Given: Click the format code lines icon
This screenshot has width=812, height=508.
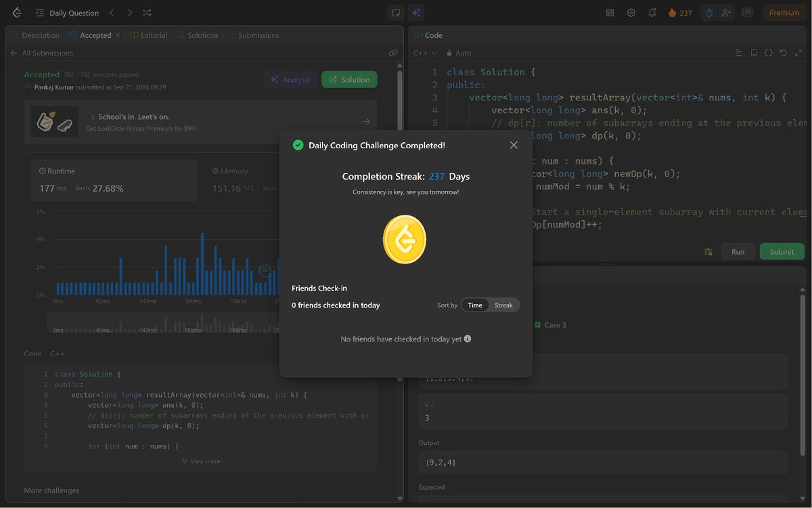Looking at the screenshot, I should click(739, 53).
